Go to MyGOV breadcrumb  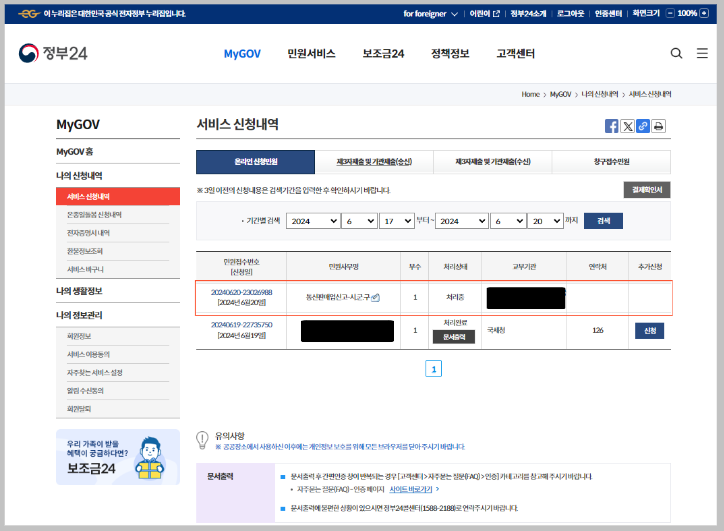tap(561, 94)
